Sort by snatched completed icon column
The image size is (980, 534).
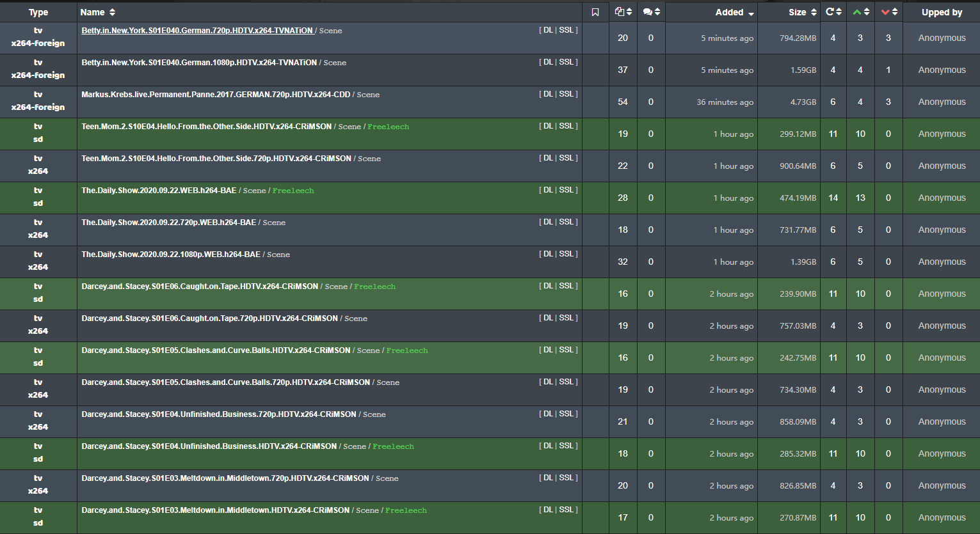click(x=833, y=12)
